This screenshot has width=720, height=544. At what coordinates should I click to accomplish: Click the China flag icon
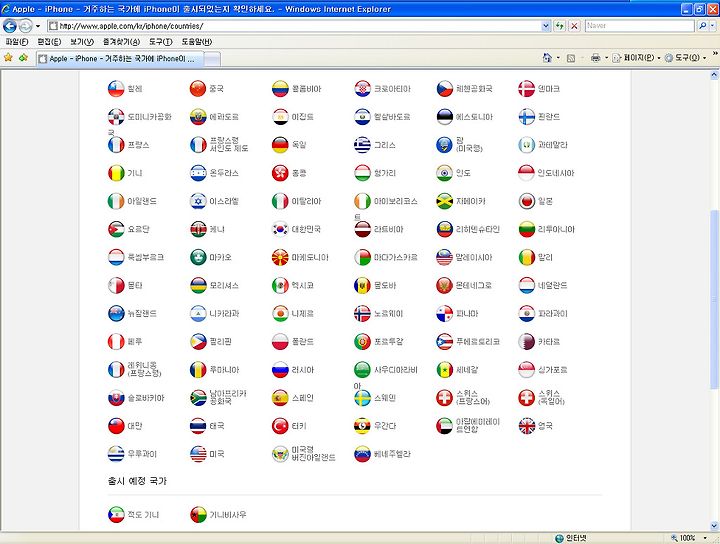point(198,89)
